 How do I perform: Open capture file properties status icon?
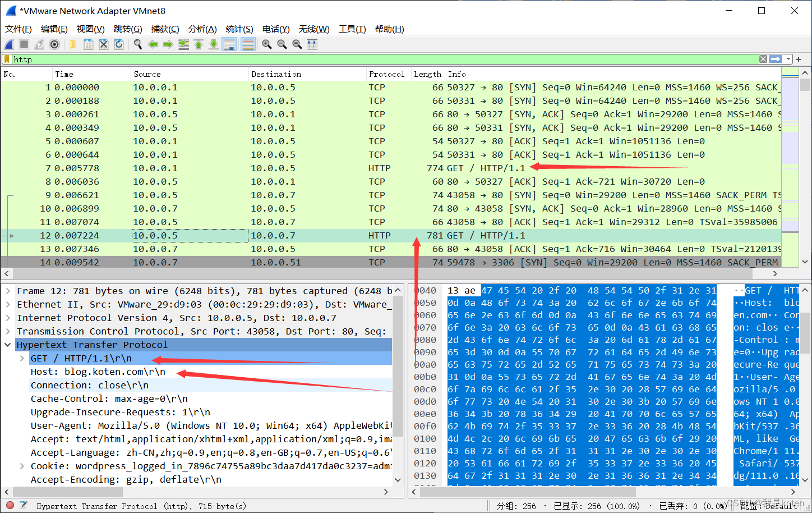[24, 505]
